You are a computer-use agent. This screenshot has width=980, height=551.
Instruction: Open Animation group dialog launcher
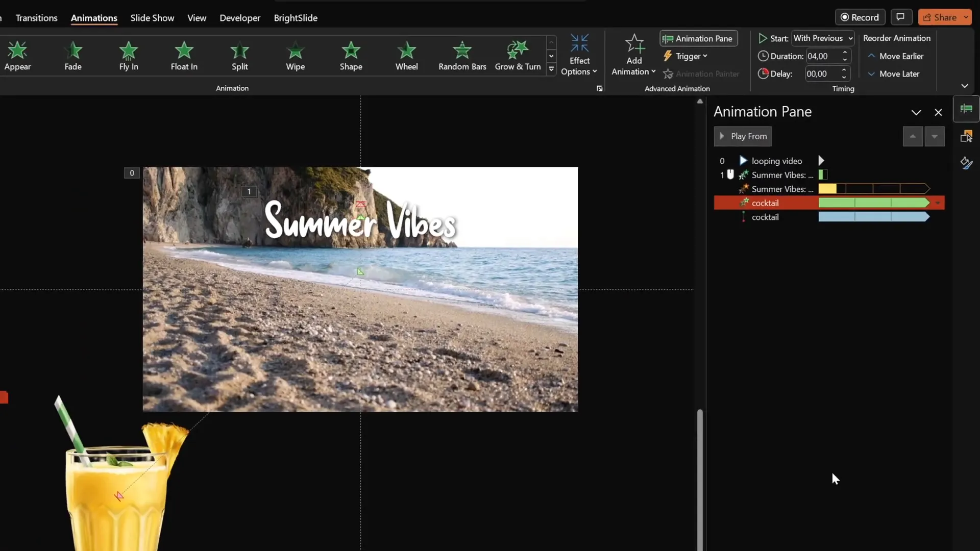point(599,89)
